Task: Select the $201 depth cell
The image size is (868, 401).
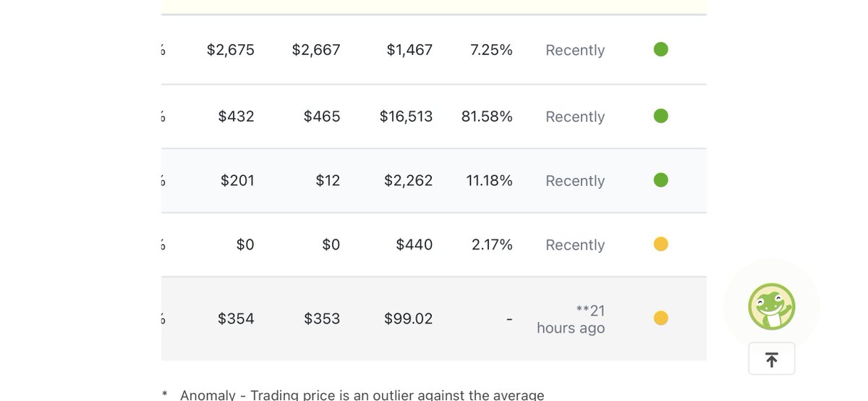Action: (x=237, y=180)
